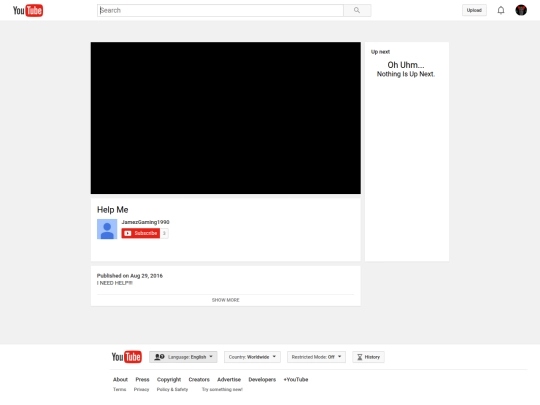Click the 'Help Me' video title
540x405 pixels.
pos(113,210)
